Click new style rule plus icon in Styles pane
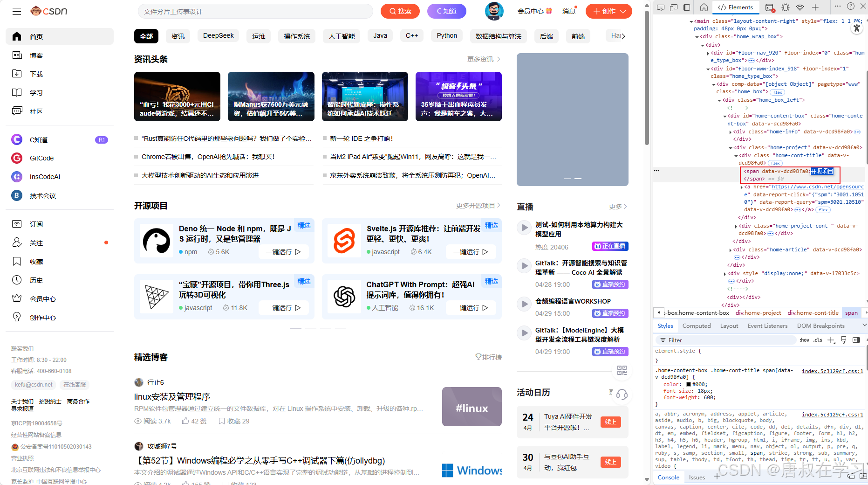 pyautogui.click(x=831, y=340)
